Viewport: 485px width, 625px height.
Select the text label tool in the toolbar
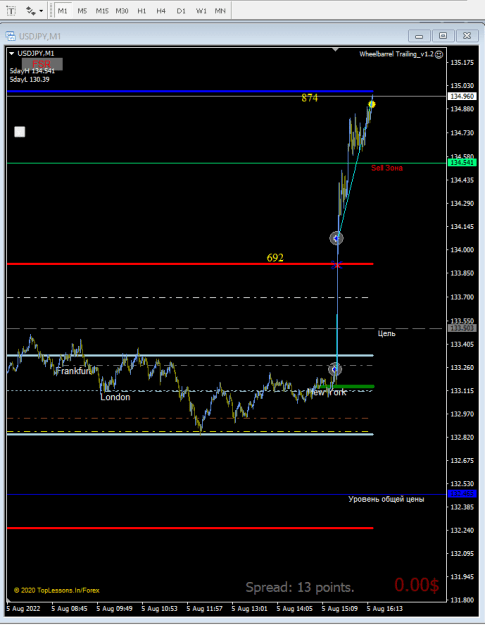pos(11,11)
